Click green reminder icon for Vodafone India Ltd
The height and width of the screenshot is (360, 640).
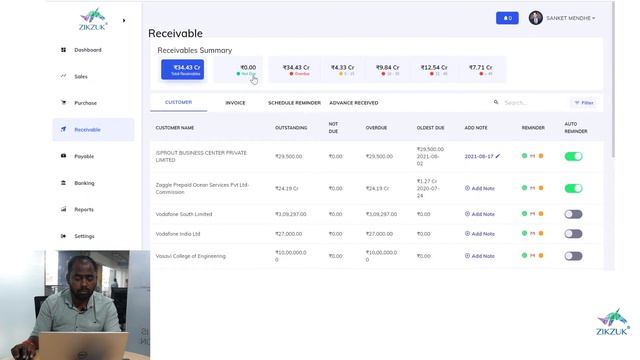pyautogui.click(x=524, y=233)
